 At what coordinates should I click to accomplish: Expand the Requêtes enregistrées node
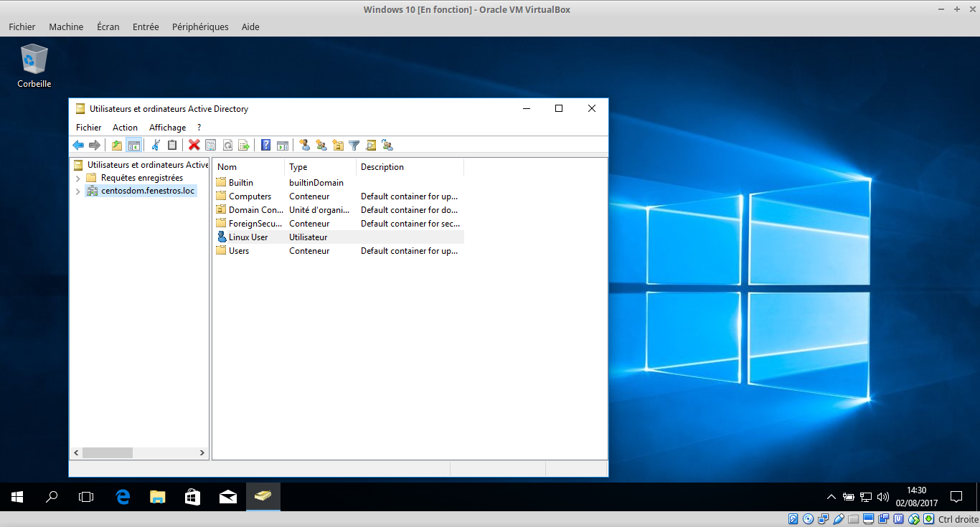tap(77, 178)
